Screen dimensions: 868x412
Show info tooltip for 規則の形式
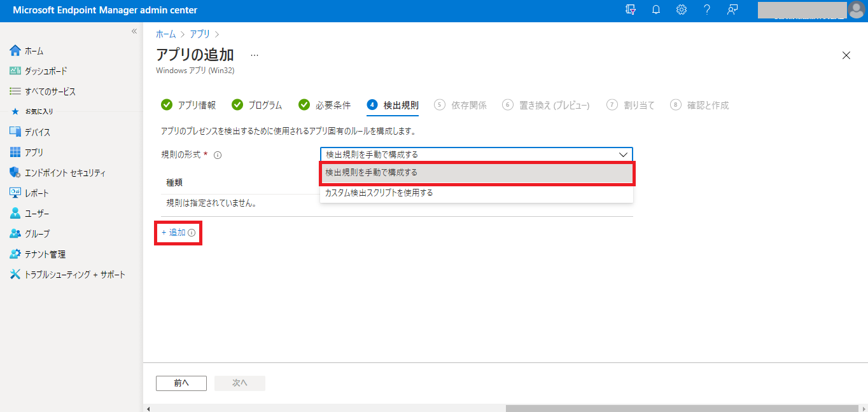point(218,154)
